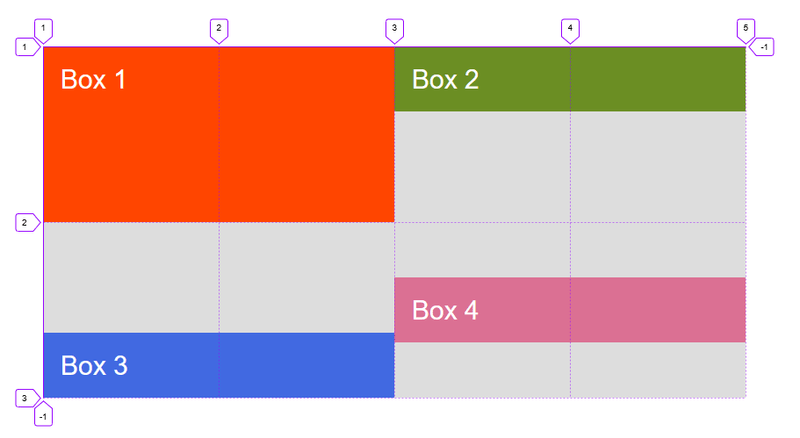Click the row line 3 marker on left
Screen dimensions: 800x438
point(28,398)
